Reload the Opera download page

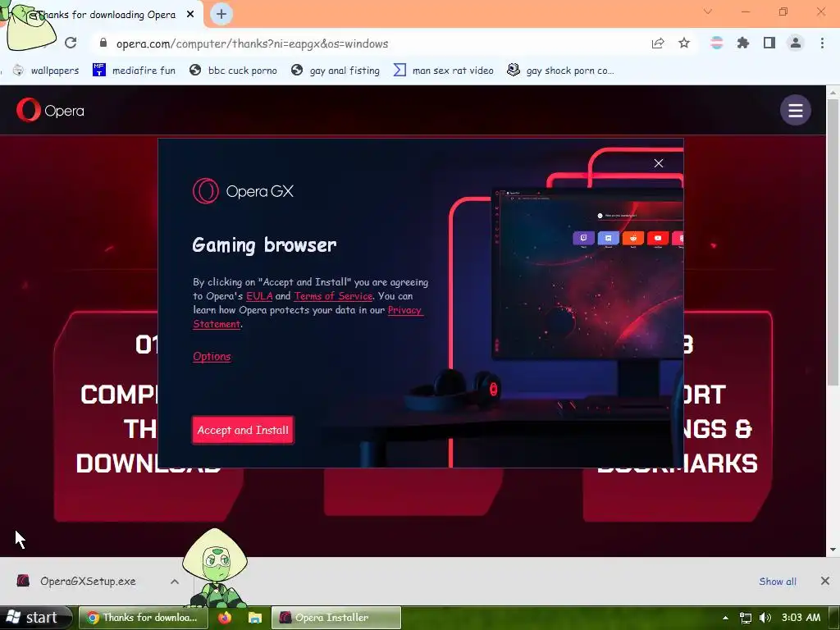pyautogui.click(x=71, y=43)
